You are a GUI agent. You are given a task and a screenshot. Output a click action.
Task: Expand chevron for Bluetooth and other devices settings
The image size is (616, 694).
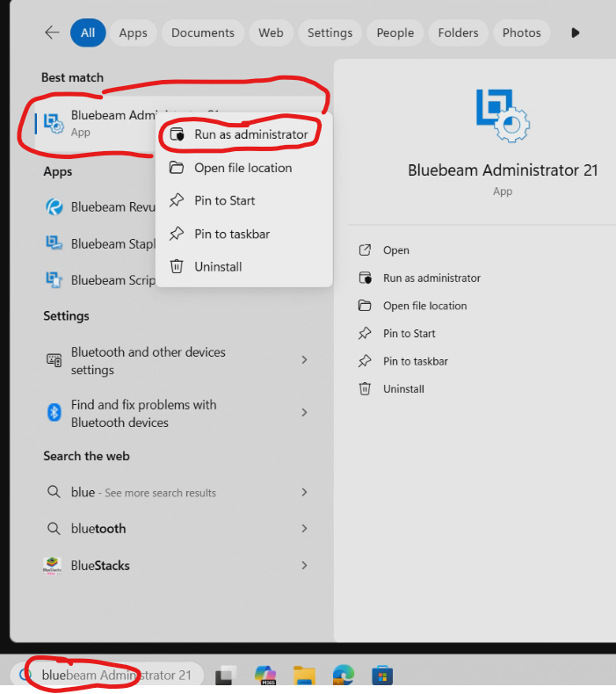click(304, 360)
